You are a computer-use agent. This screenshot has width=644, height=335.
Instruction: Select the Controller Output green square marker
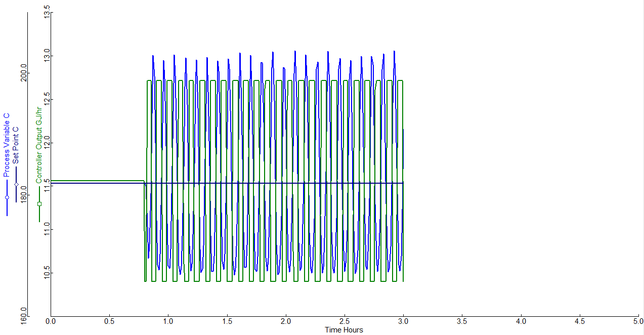39,203
